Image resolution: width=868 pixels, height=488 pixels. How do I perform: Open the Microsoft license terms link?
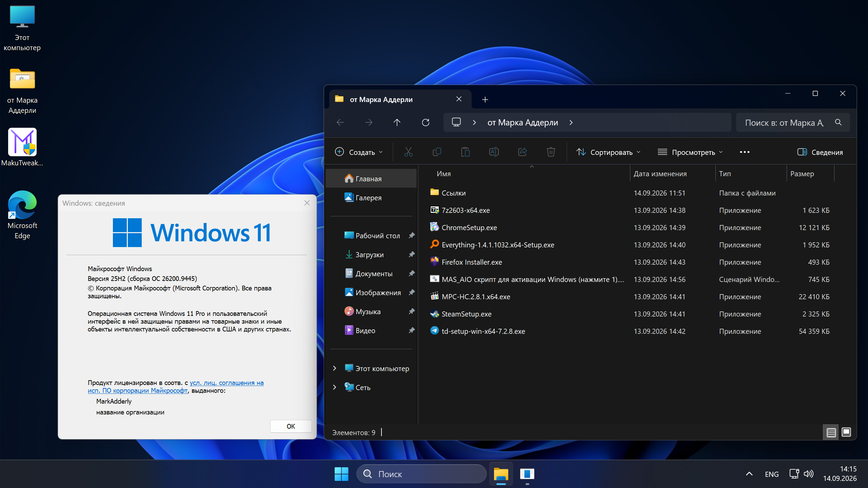pos(176,387)
